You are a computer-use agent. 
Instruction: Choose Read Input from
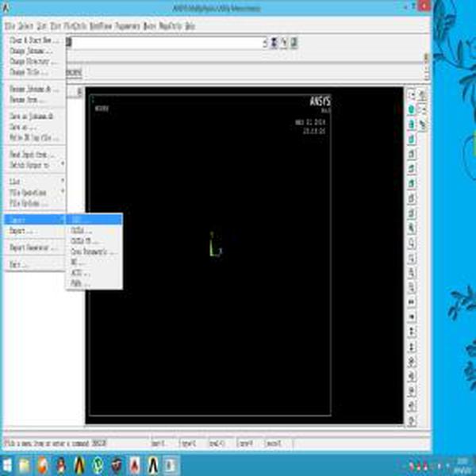35,155
